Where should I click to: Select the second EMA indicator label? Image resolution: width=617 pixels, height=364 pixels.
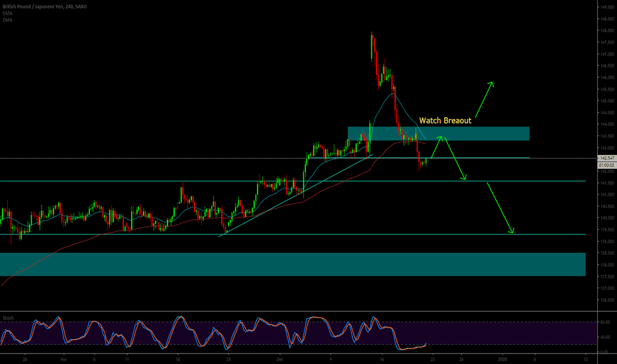[x=7, y=21]
